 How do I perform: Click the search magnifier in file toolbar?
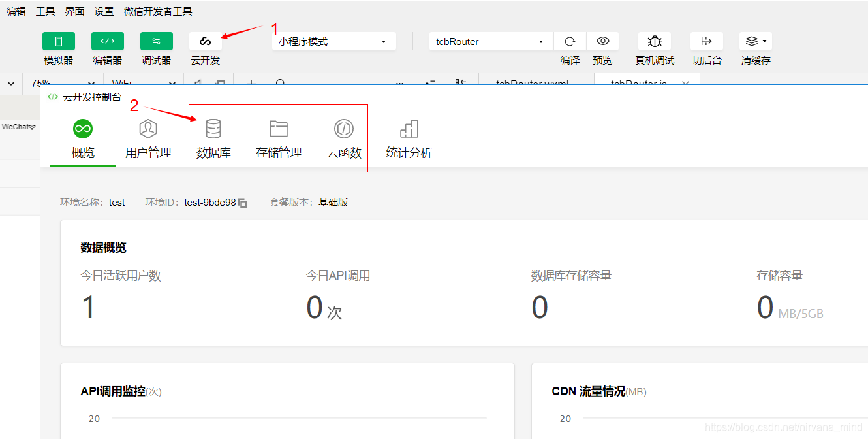280,83
